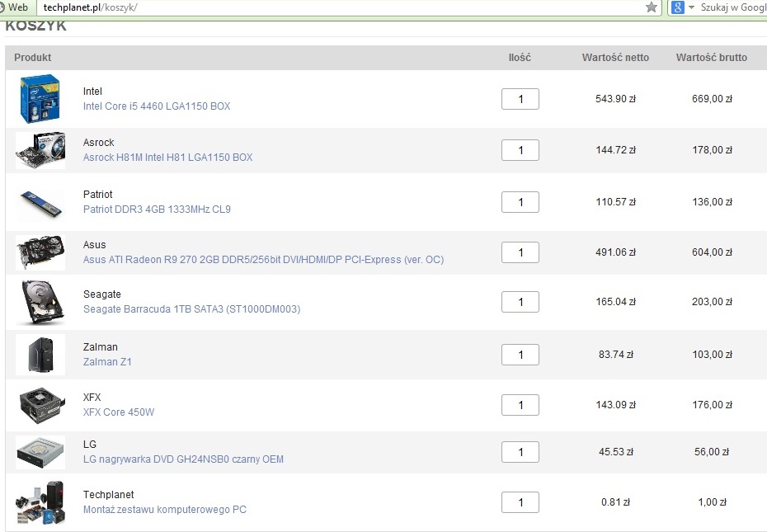Edit quantity field for Intel Core i5
The image size is (767, 532).
coord(520,99)
